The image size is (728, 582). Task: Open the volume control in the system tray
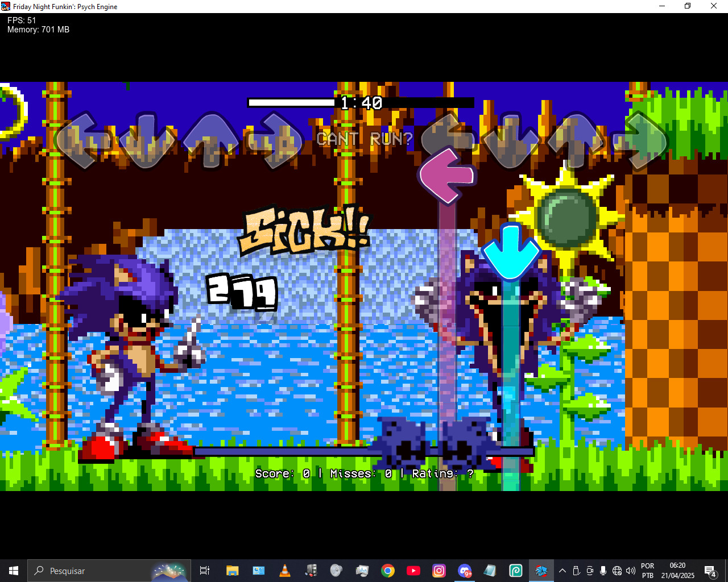pyautogui.click(x=630, y=571)
